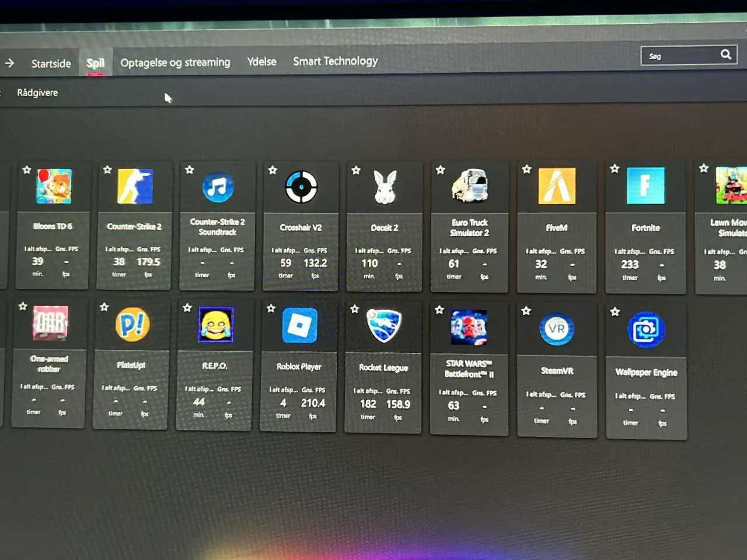Open the Roblox Player blue icon
Viewport: 747px width, 560px height.
pos(300,325)
